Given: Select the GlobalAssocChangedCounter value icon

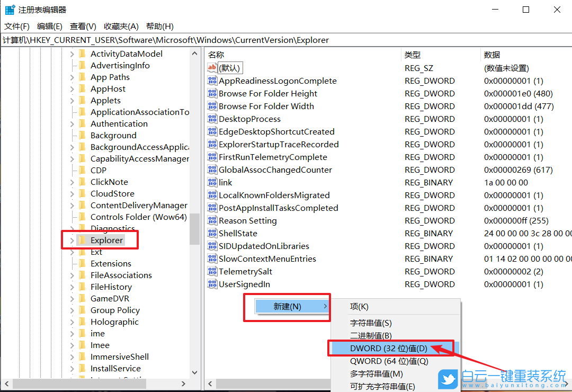Looking at the screenshot, I should [x=212, y=170].
